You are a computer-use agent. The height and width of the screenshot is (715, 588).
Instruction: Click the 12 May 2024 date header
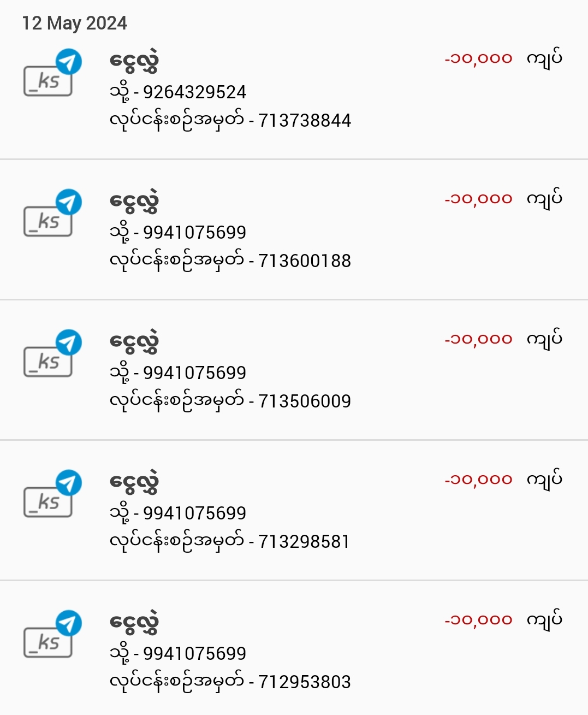point(74,23)
